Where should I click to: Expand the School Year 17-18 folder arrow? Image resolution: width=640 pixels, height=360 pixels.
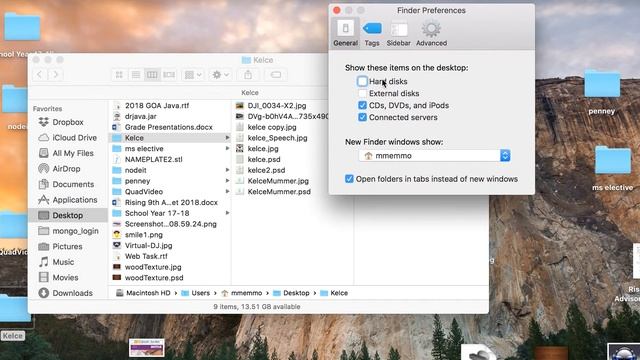pyautogui.click(x=227, y=213)
